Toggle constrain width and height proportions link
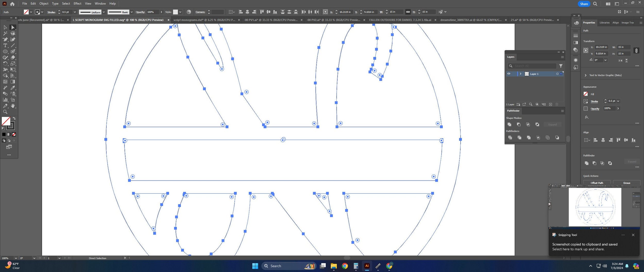The width and height of the screenshot is (644, 272). pos(408,12)
